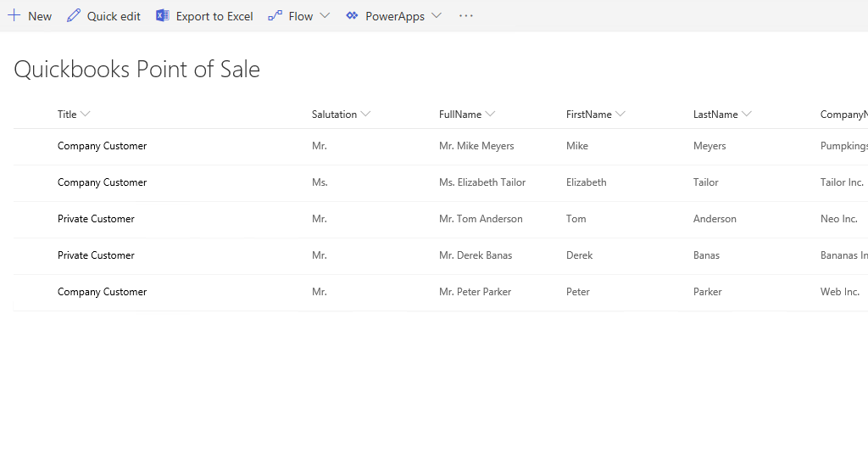The height and width of the screenshot is (476, 868).
Task: Click the Ms. salutation cell
Action: coord(320,182)
